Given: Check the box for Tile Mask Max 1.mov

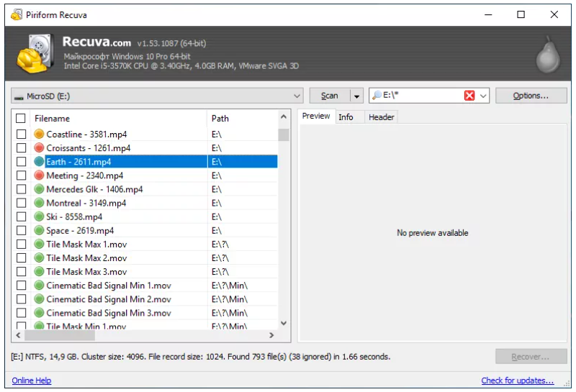Looking at the screenshot, I should coord(22,245).
